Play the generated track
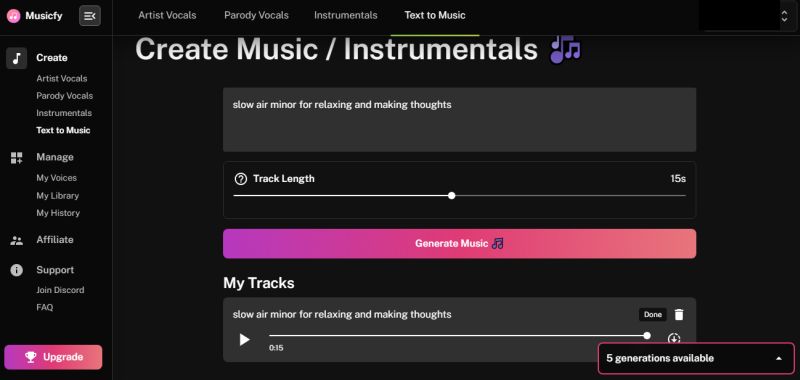The height and width of the screenshot is (380, 800). click(244, 340)
